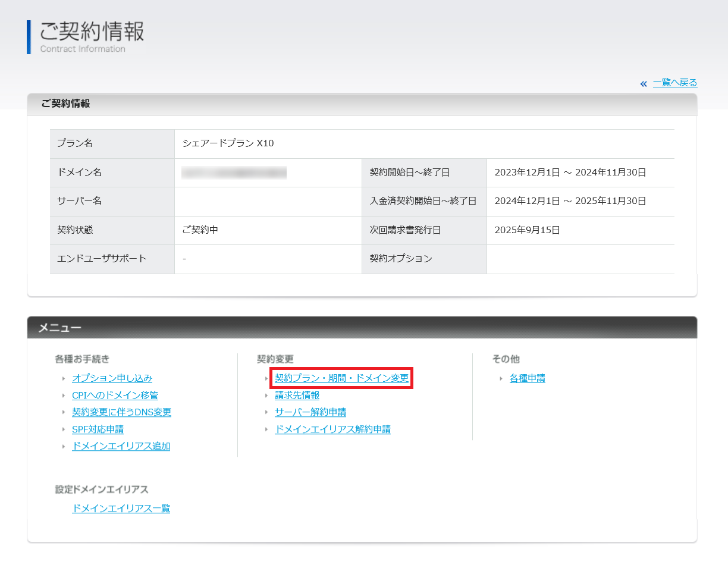Viewport: 728px width, 571px height.
Task: Open ドメインエイリアス解約申請 link
Action: 332,429
